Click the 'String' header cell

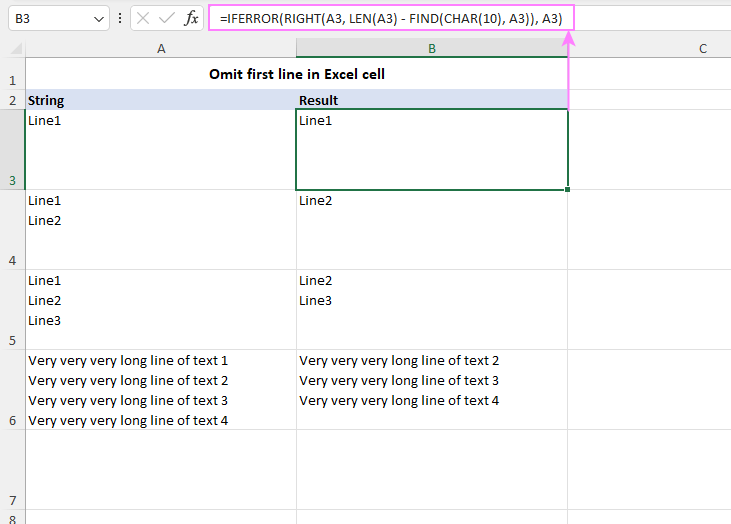[x=161, y=100]
